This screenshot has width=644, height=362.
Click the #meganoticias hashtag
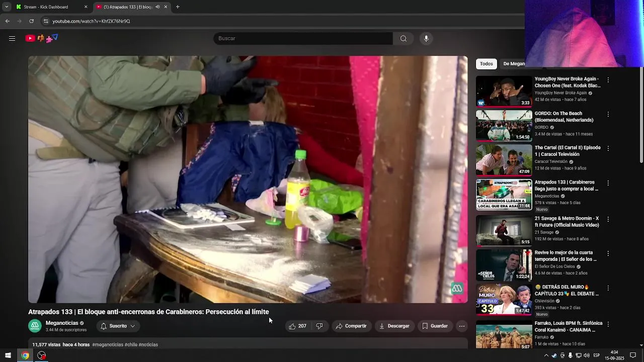pyautogui.click(x=108, y=345)
